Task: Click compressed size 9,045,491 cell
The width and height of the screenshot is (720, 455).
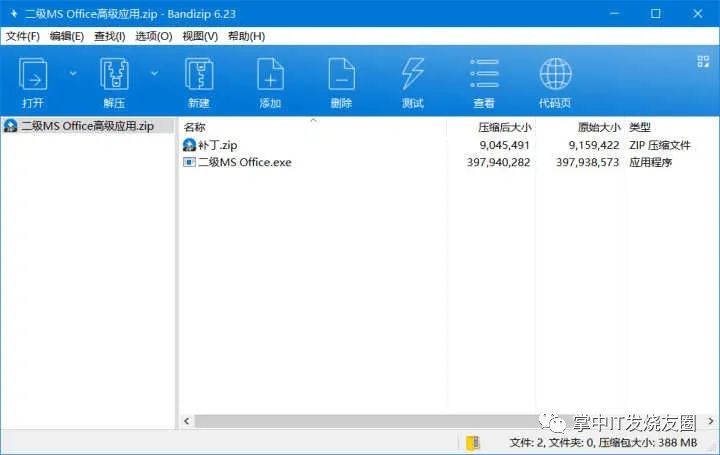Action: (505, 145)
